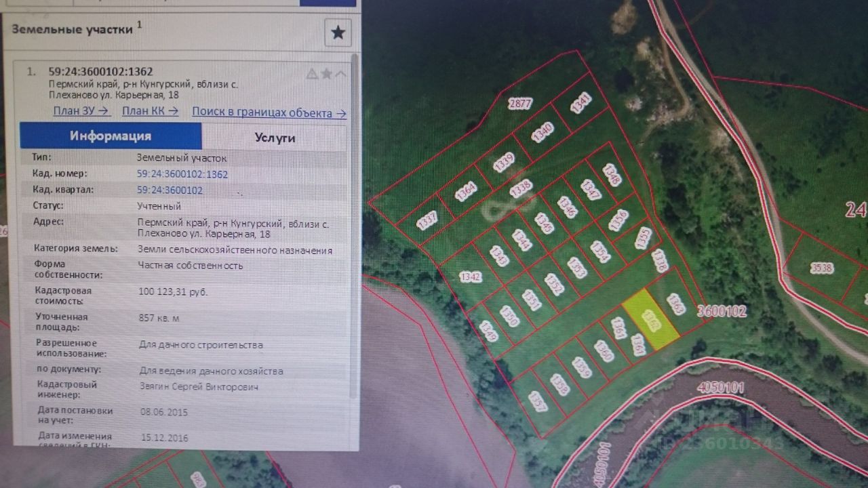Select parcel 1342 on the map
Screen dimensions: 868x488
(x=470, y=277)
